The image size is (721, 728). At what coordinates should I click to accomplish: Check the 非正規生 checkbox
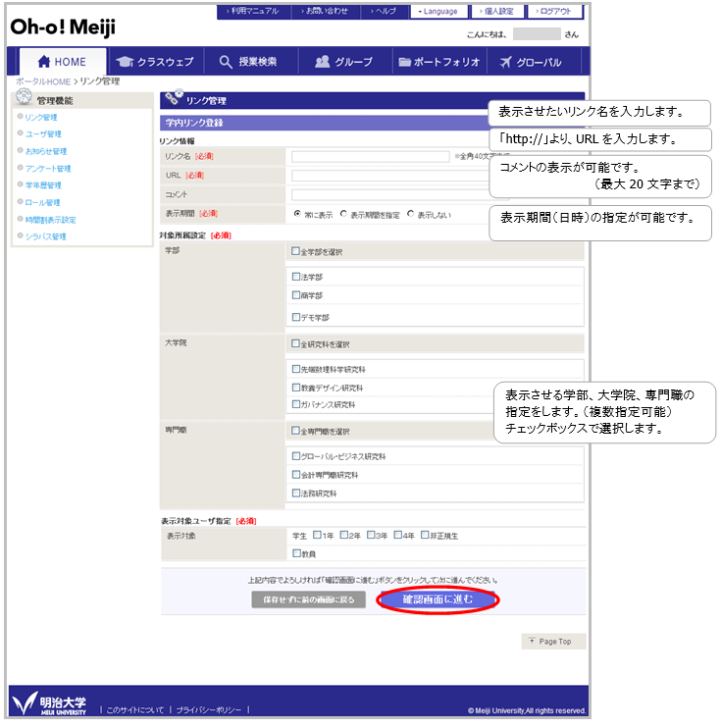[425, 535]
